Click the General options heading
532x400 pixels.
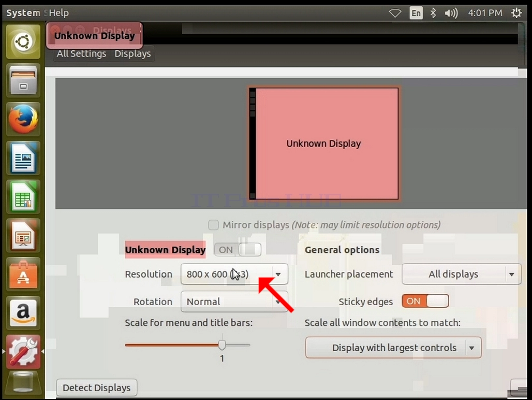pyautogui.click(x=342, y=250)
